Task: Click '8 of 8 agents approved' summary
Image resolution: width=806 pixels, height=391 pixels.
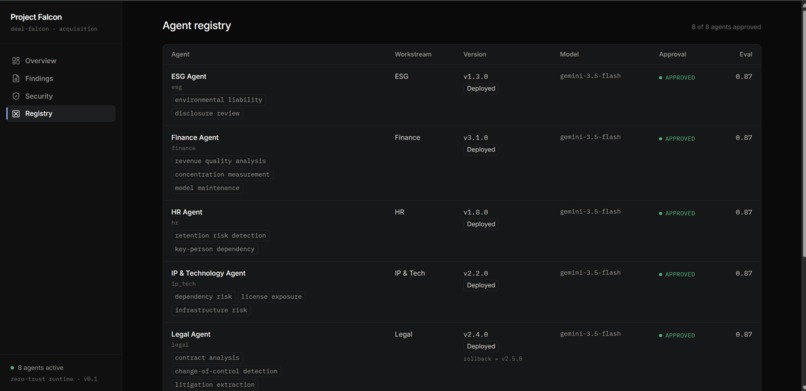Action: pos(726,27)
